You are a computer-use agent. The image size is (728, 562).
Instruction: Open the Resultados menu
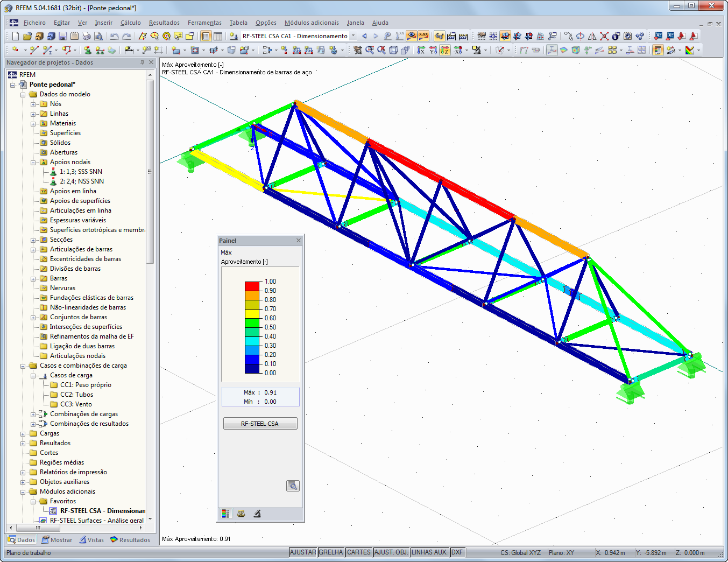pyautogui.click(x=164, y=23)
